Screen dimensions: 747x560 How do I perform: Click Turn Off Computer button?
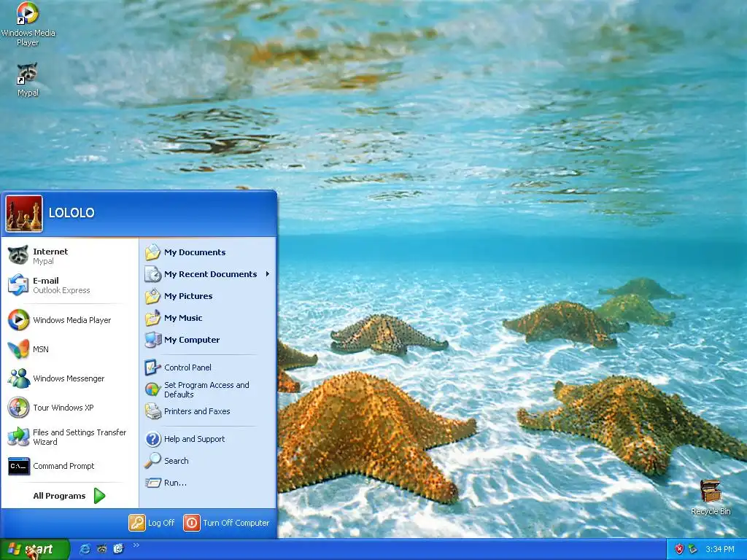[226, 522]
